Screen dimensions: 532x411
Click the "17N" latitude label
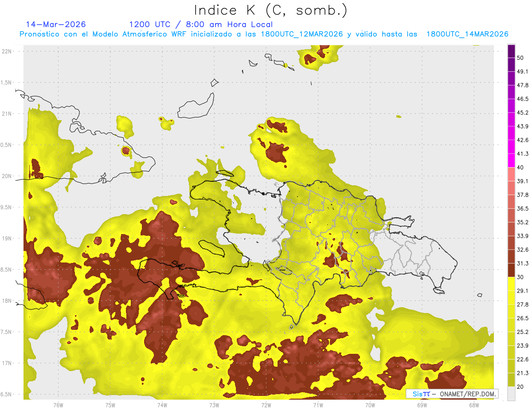coord(8,363)
